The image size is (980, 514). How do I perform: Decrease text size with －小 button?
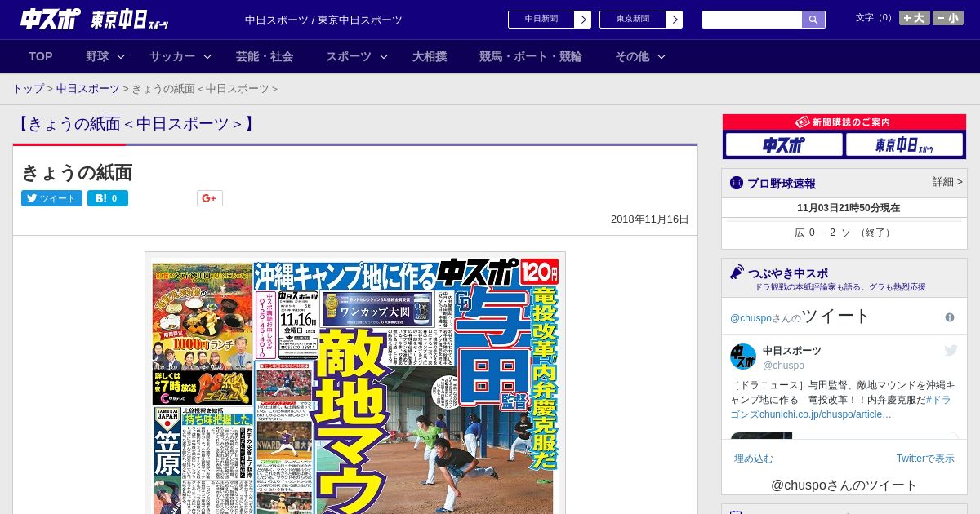(x=948, y=18)
